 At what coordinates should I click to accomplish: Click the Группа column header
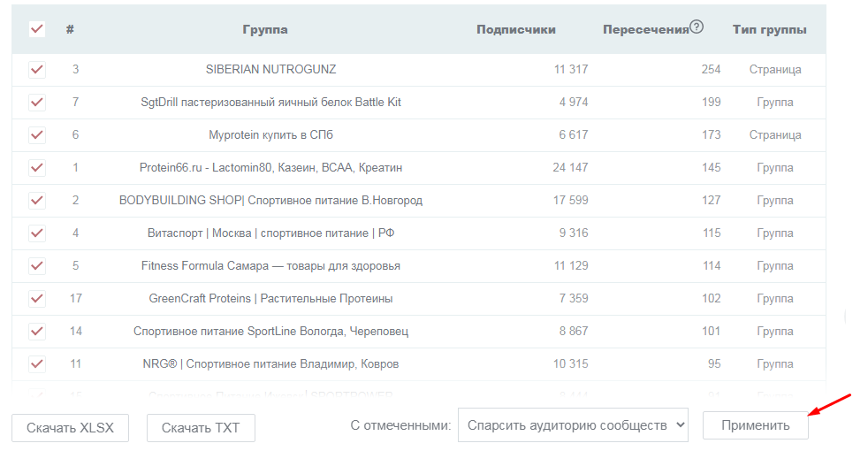[265, 29]
